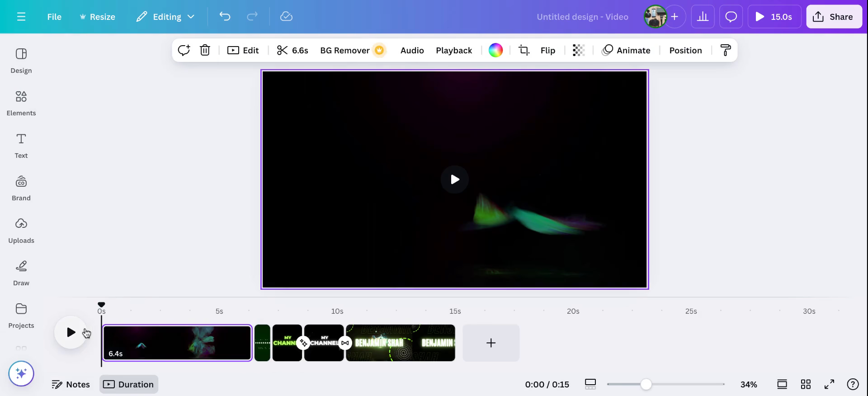Screen dimensions: 868x396
Task: Open the Elements panel in sidebar
Action: pos(21,103)
